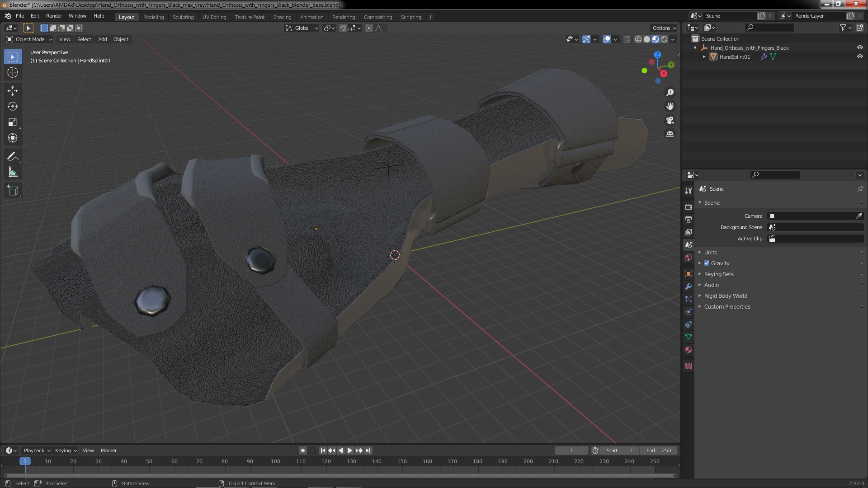Open the Object Constraint properties tab
The height and width of the screenshot is (488, 868).
coord(689,324)
